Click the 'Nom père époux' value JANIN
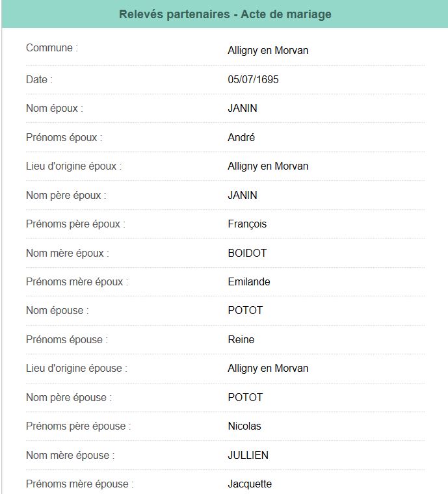This screenshot has height=494, width=448. point(243,195)
